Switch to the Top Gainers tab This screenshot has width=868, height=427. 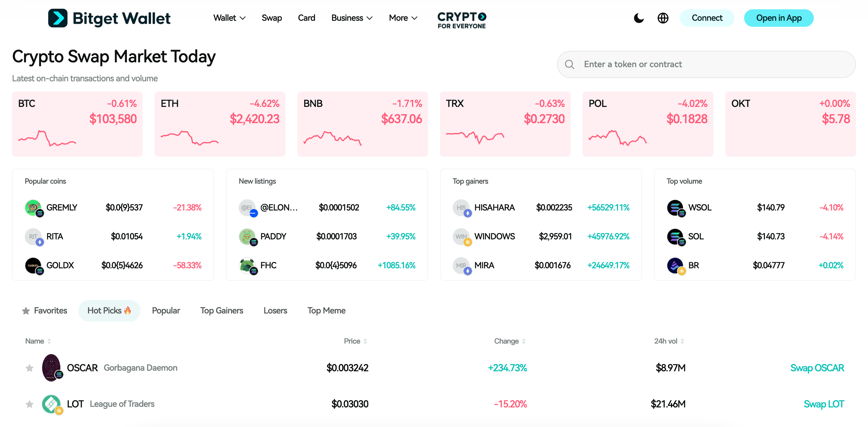pyautogui.click(x=222, y=310)
